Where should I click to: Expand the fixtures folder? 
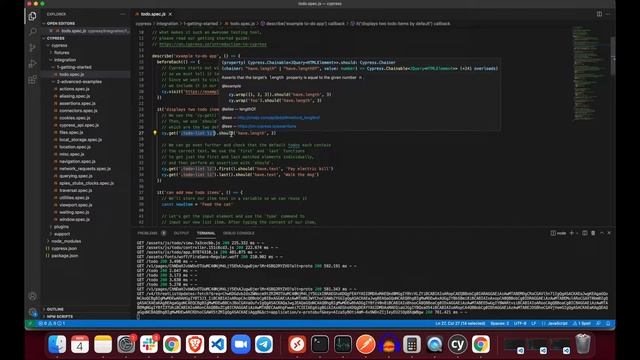tap(87, 53)
